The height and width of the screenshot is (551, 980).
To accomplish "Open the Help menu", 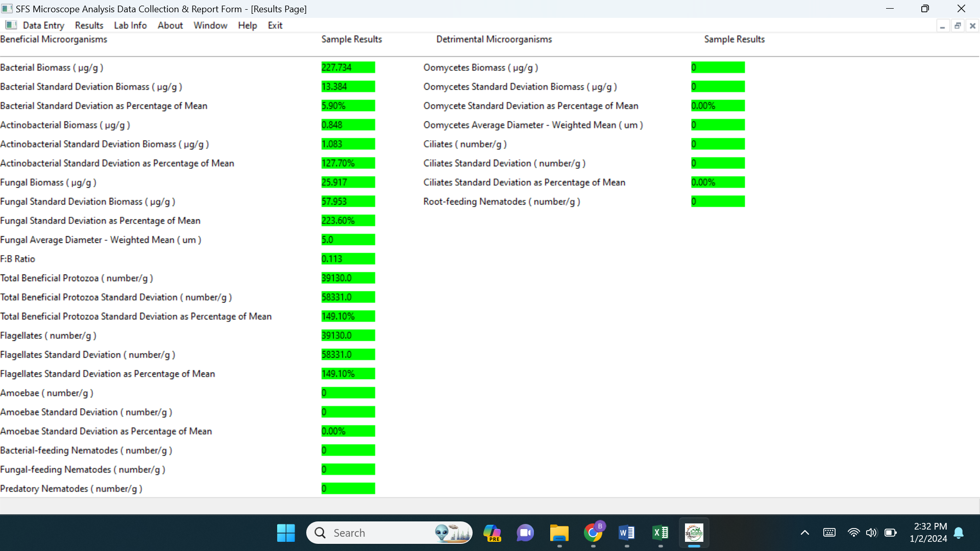I will pyautogui.click(x=247, y=26).
